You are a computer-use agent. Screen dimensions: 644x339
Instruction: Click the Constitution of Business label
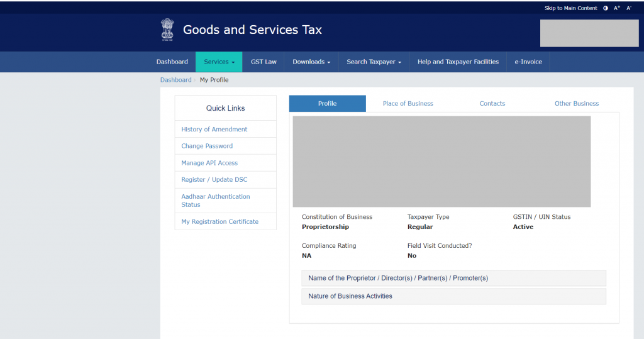[337, 217]
